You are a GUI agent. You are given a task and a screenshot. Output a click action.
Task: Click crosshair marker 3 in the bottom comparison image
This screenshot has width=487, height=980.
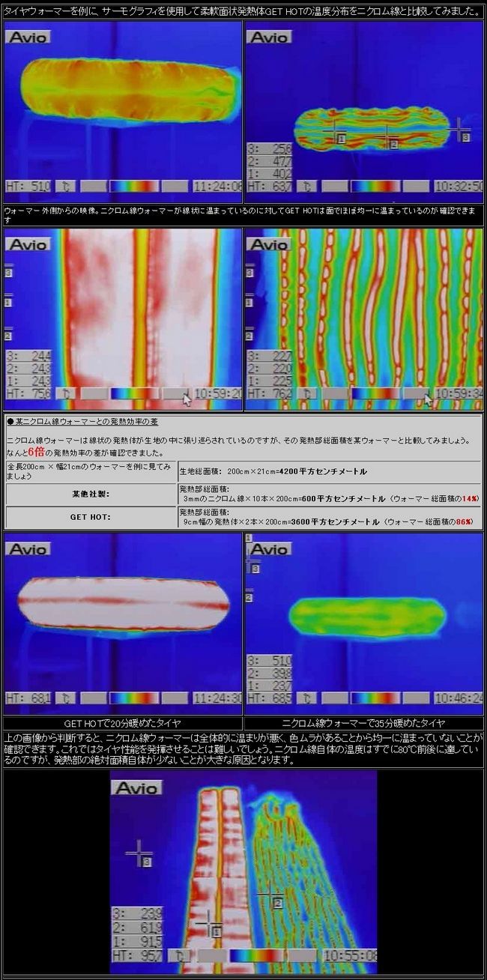pos(139,853)
